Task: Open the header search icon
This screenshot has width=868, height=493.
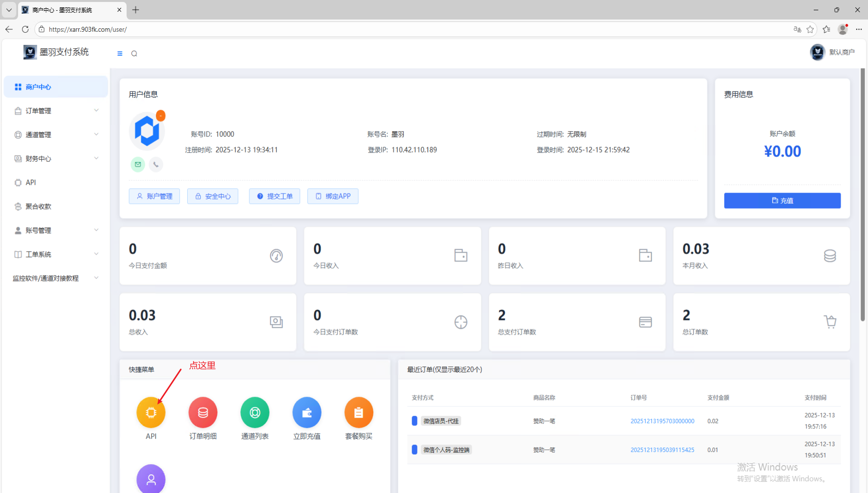Action: [x=134, y=54]
